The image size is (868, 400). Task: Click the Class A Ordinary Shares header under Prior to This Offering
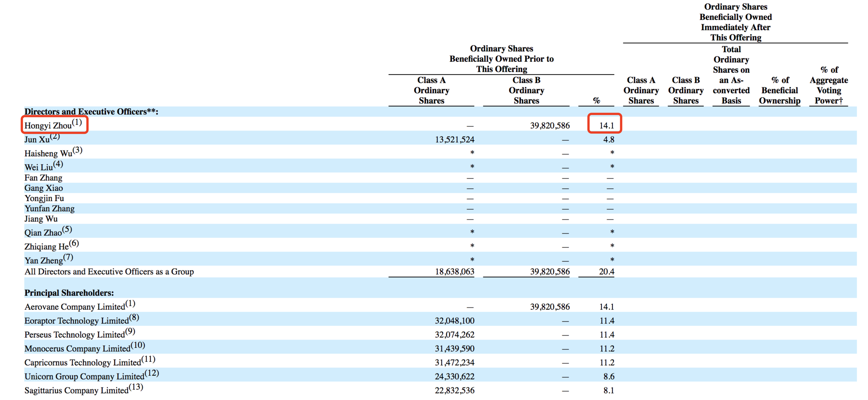(x=431, y=90)
